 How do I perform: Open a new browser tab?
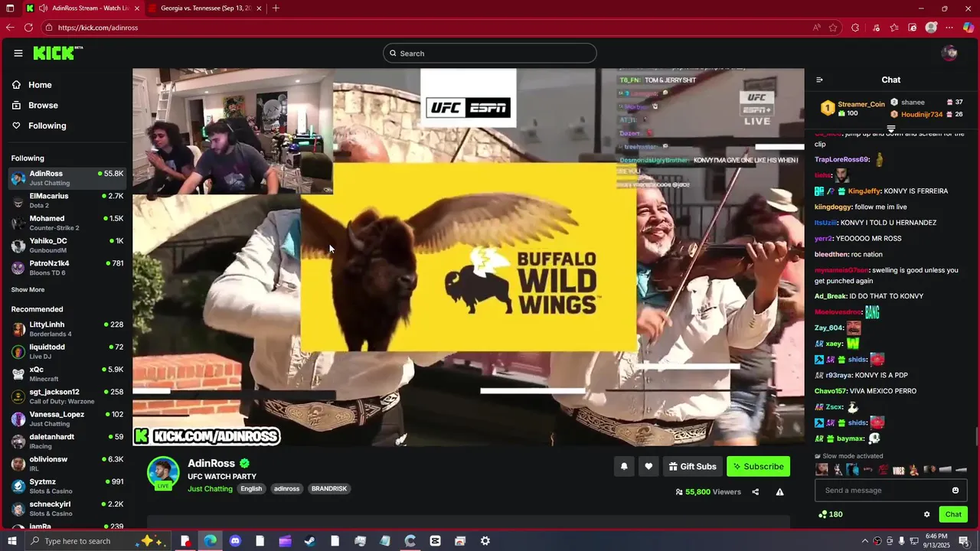(x=276, y=8)
